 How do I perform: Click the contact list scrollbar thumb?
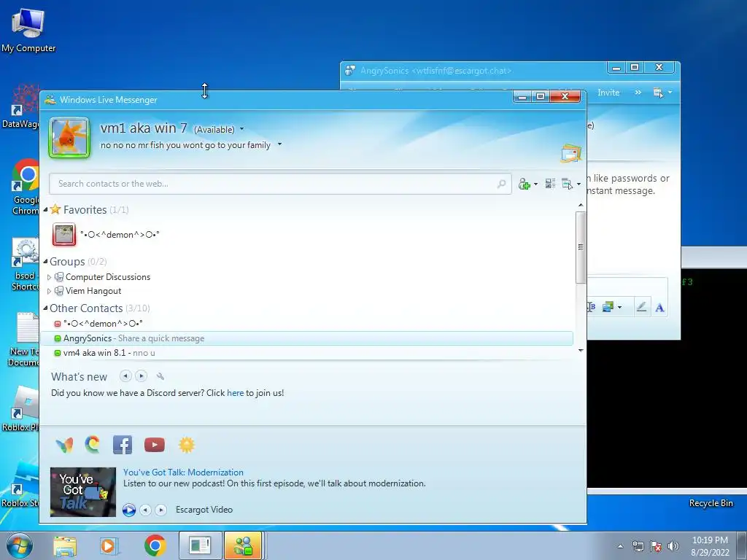coord(580,246)
